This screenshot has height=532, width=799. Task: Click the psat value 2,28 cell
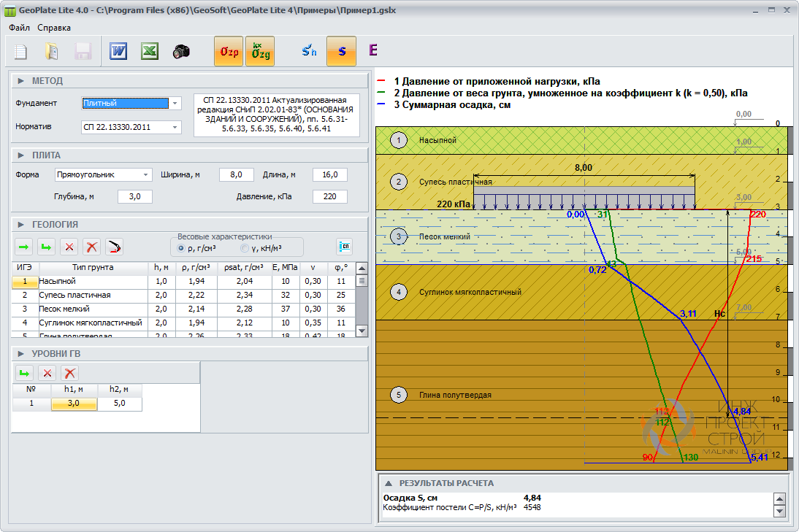[244, 309]
